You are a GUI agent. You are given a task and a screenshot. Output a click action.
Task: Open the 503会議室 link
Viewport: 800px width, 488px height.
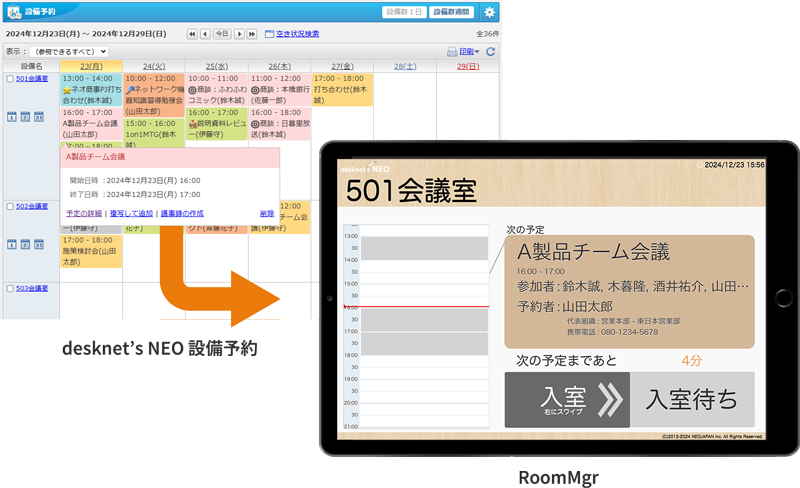tap(32, 288)
